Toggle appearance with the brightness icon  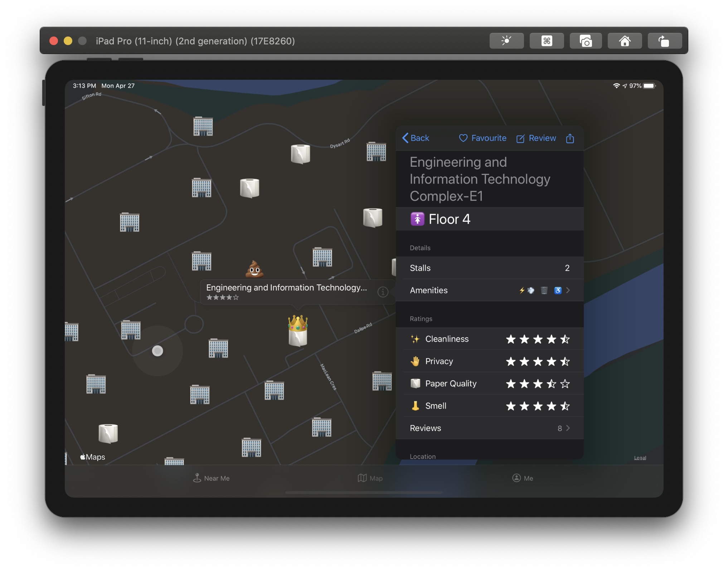tap(506, 41)
